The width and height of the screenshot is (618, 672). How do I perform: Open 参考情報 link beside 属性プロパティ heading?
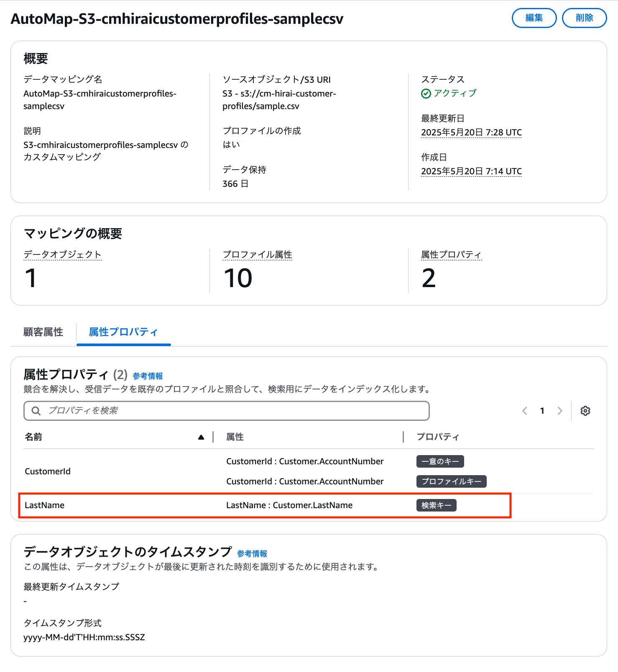tap(148, 376)
